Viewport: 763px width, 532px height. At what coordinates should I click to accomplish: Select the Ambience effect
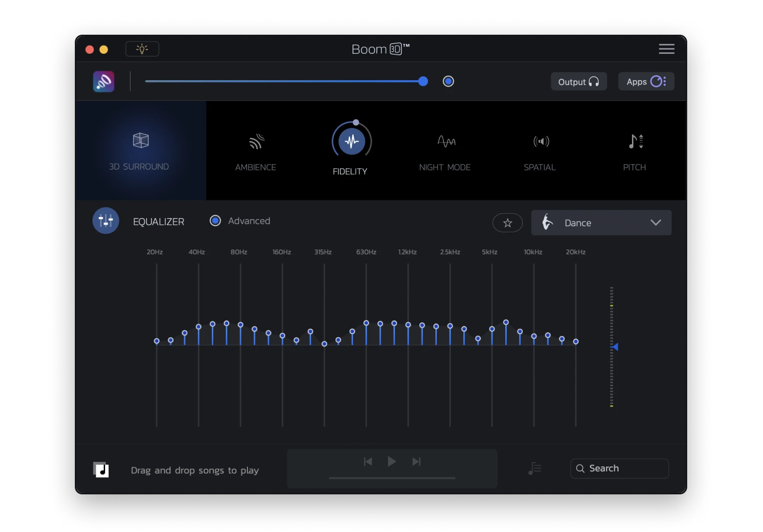tap(256, 153)
